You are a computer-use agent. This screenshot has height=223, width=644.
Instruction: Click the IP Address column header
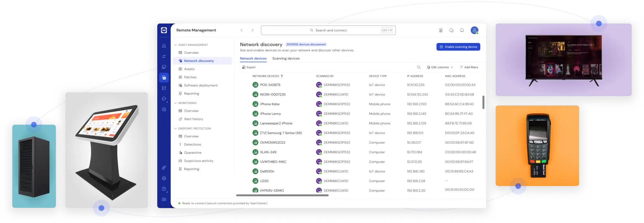pyautogui.click(x=415, y=76)
